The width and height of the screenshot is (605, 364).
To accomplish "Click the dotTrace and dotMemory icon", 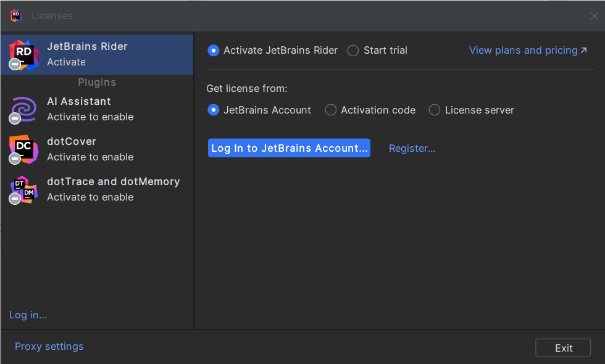I will (x=24, y=190).
